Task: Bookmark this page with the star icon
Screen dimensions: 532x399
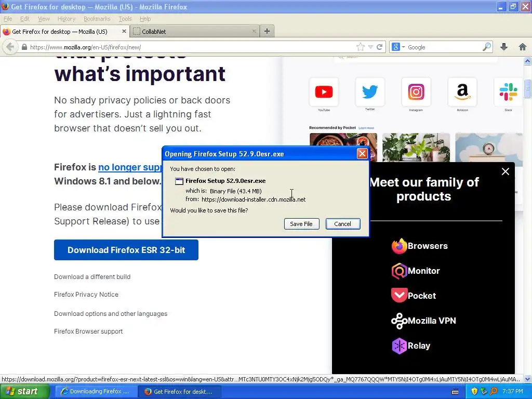Action: pos(361,47)
